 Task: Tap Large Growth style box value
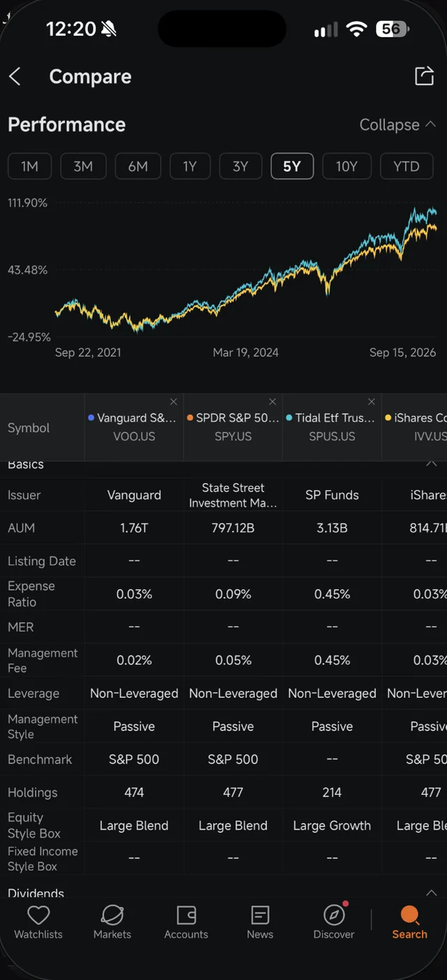point(332,826)
